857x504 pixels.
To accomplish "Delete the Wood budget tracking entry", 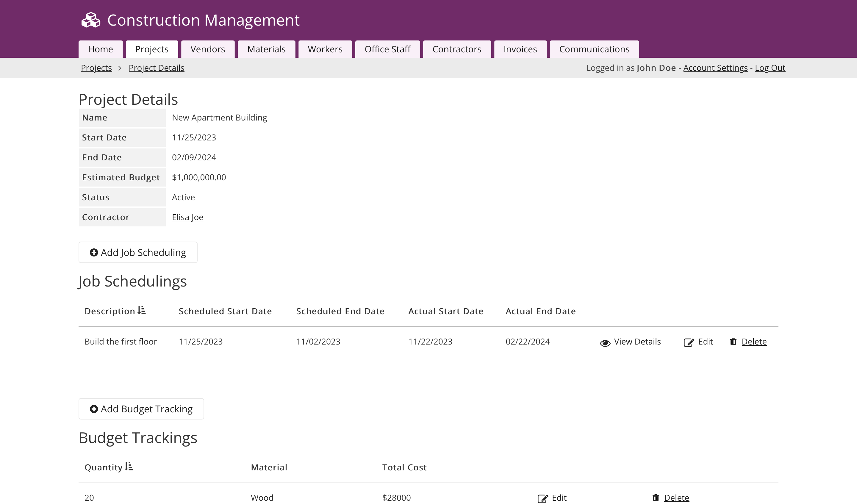I will (x=676, y=497).
